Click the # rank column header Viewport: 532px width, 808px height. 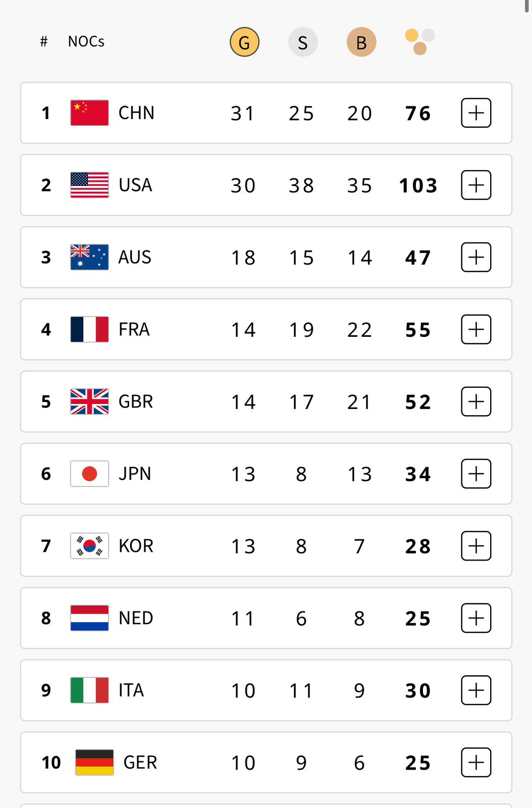(x=44, y=41)
